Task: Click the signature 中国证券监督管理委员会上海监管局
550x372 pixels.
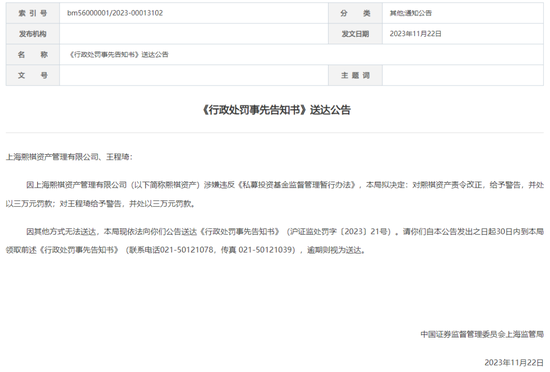Action: (482, 334)
